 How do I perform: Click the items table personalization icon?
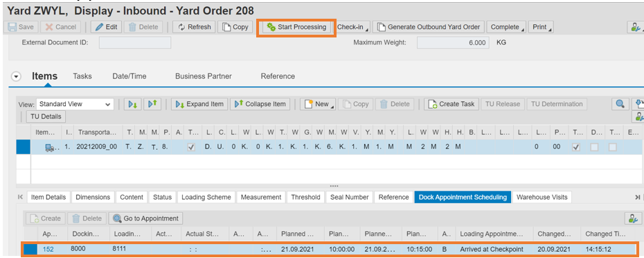[x=639, y=117]
